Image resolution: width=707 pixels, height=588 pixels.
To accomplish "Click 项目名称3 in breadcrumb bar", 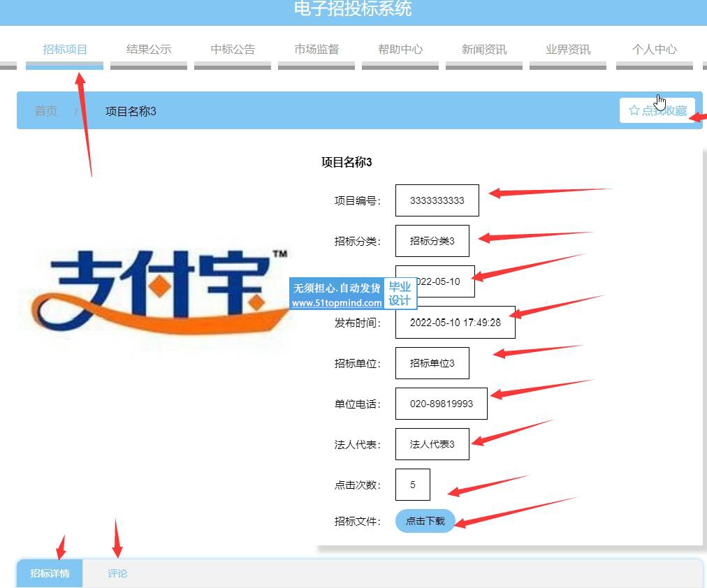I will click(x=131, y=111).
